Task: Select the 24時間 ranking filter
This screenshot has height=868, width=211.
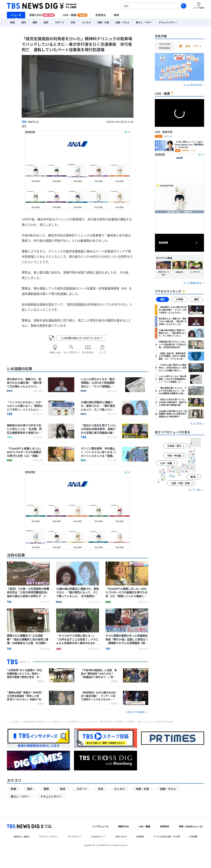Action: 179,299
